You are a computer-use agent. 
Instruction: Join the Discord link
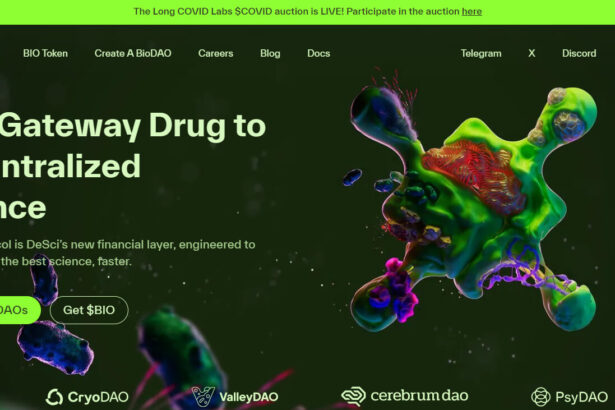[579, 53]
